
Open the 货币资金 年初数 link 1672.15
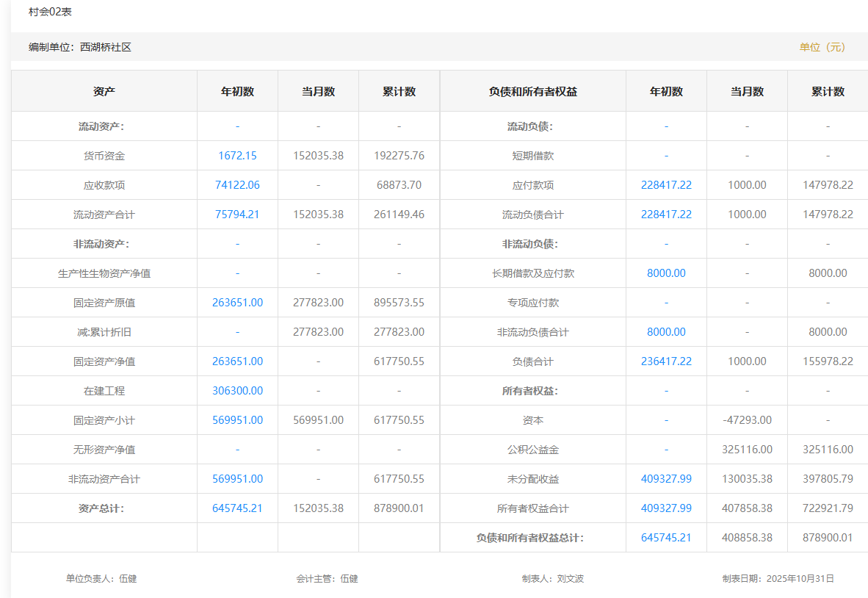point(237,156)
